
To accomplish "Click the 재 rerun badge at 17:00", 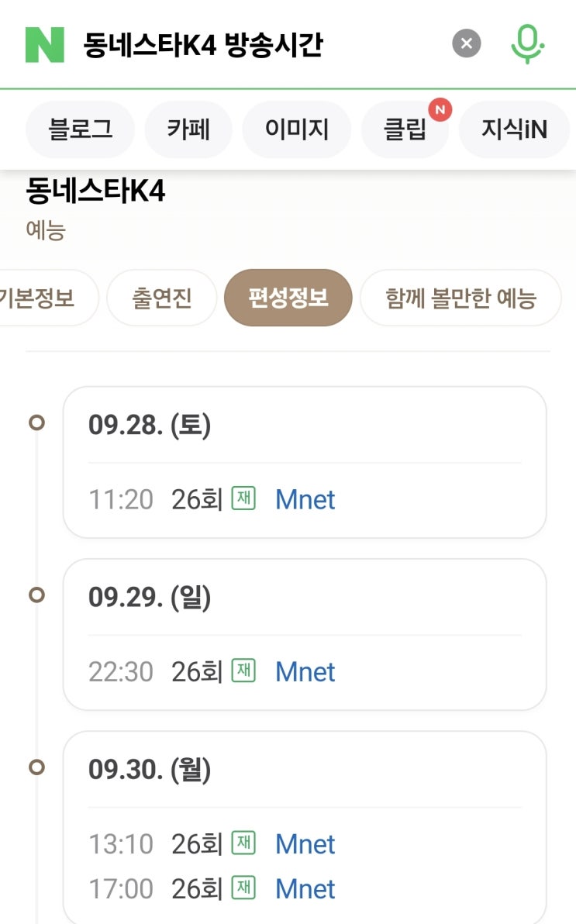I will 243,888.
